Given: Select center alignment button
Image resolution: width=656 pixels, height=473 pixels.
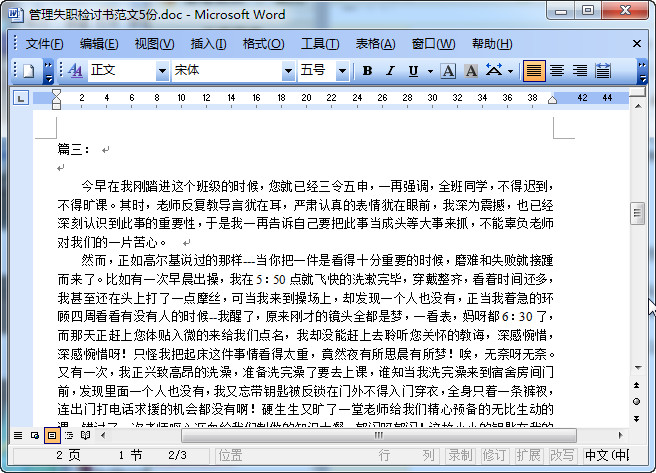Looking at the screenshot, I should point(557,71).
